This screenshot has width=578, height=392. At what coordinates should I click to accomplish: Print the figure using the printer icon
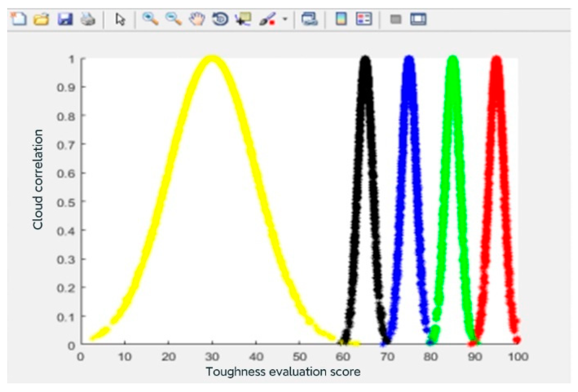pyautogui.click(x=88, y=20)
